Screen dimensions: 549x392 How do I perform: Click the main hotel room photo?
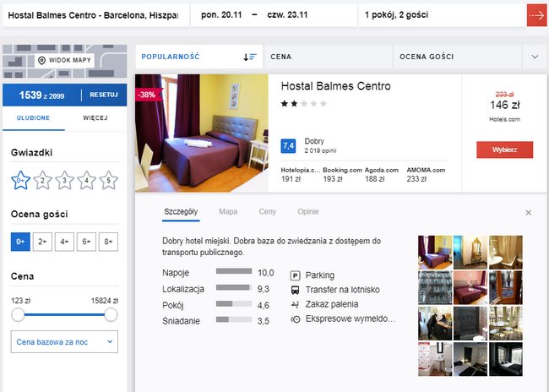[x=201, y=133]
